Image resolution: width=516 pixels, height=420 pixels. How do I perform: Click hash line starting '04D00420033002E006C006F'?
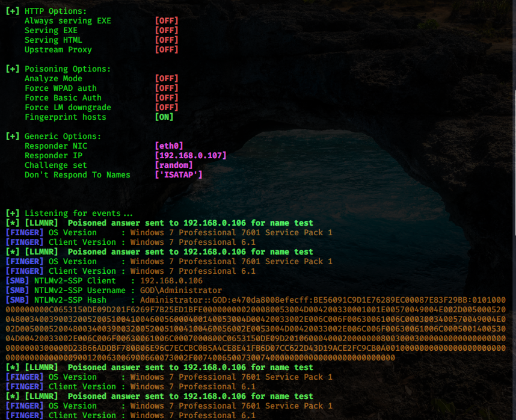pyautogui.click(x=256, y=338)
